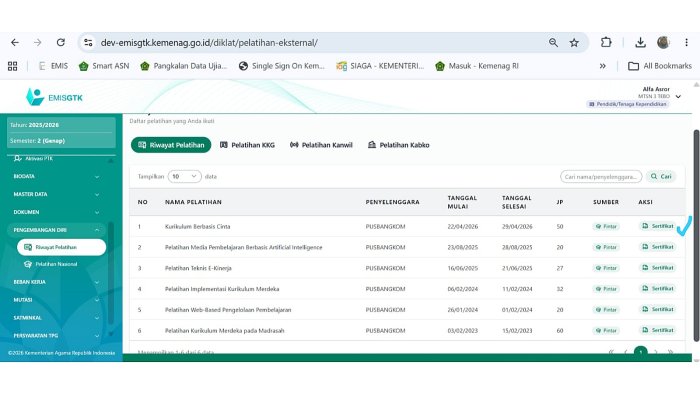This screenshot has width=700, height=394.
Task: Click the address bar URL
Action: (209, 43)
